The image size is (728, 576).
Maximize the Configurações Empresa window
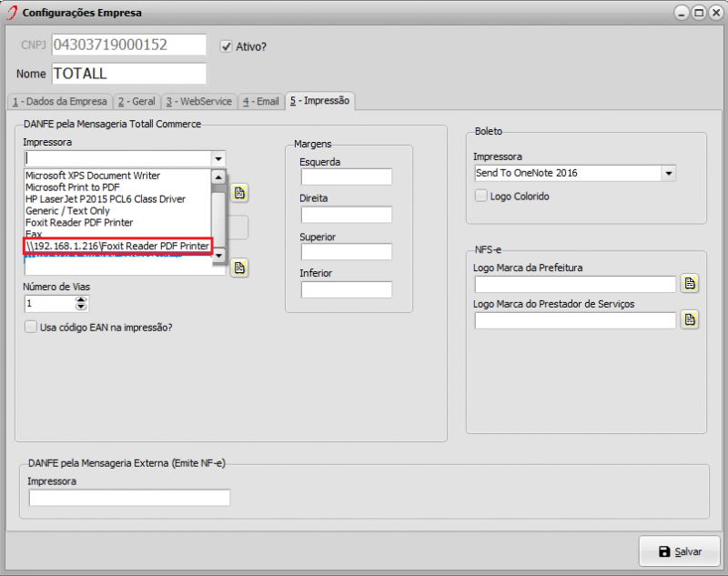click(x=698, y=13)
